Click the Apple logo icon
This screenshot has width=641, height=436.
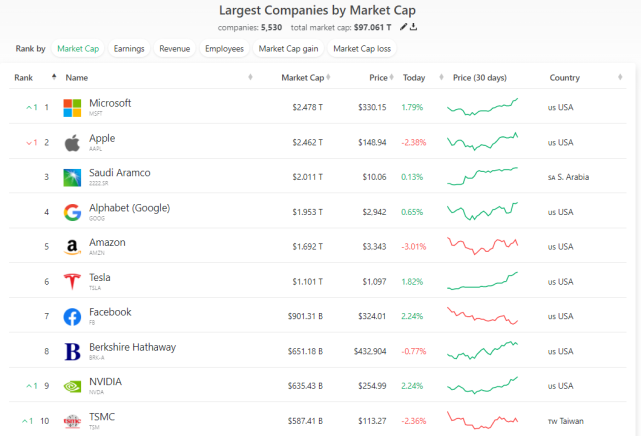pyautogui.click(x=72, y=142)
